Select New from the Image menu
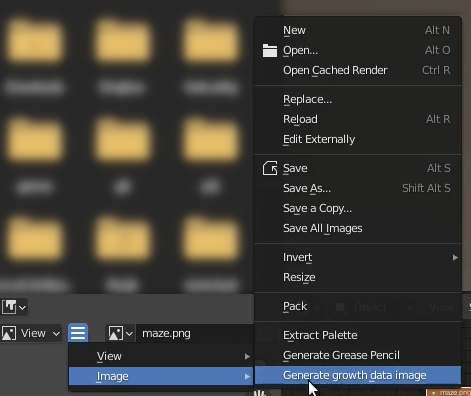The height and width of the screenshot is (396, 471). click(x=358, y=30)
